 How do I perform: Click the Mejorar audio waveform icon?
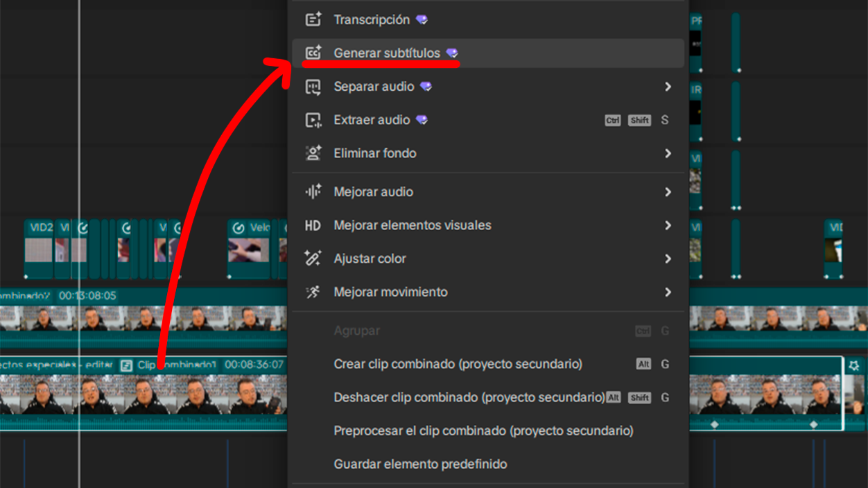point(313,191)
